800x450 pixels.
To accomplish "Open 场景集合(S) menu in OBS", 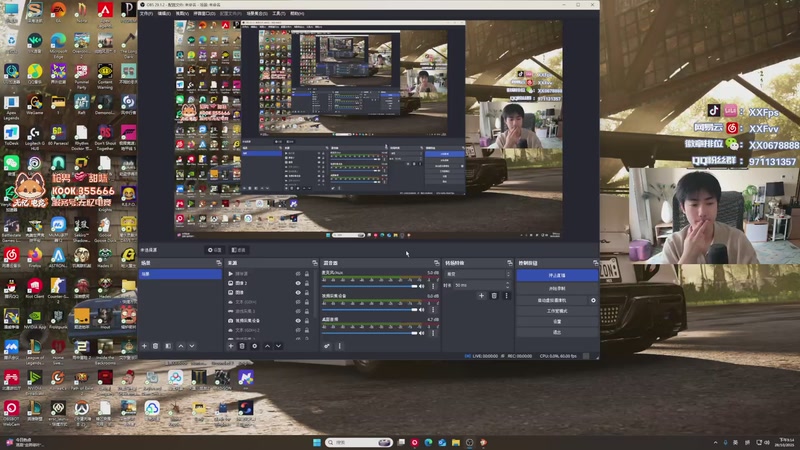I will [x=257, y=13].
